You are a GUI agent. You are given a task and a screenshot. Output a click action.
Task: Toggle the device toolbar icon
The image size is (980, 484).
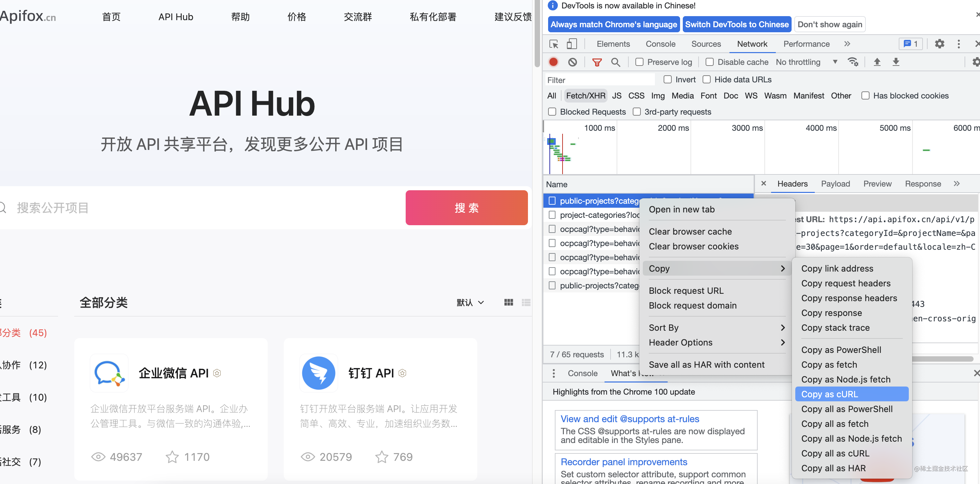coord(571,44)
